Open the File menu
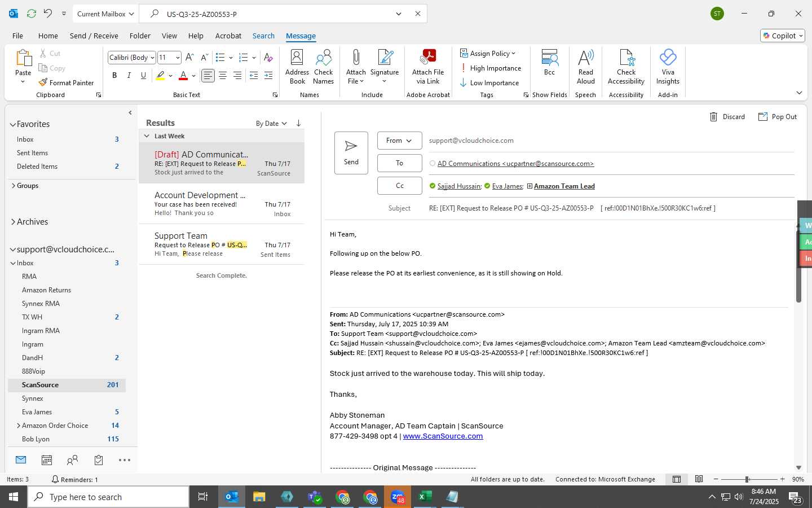This screenshot has height=508, width=812. coord(17,36)
